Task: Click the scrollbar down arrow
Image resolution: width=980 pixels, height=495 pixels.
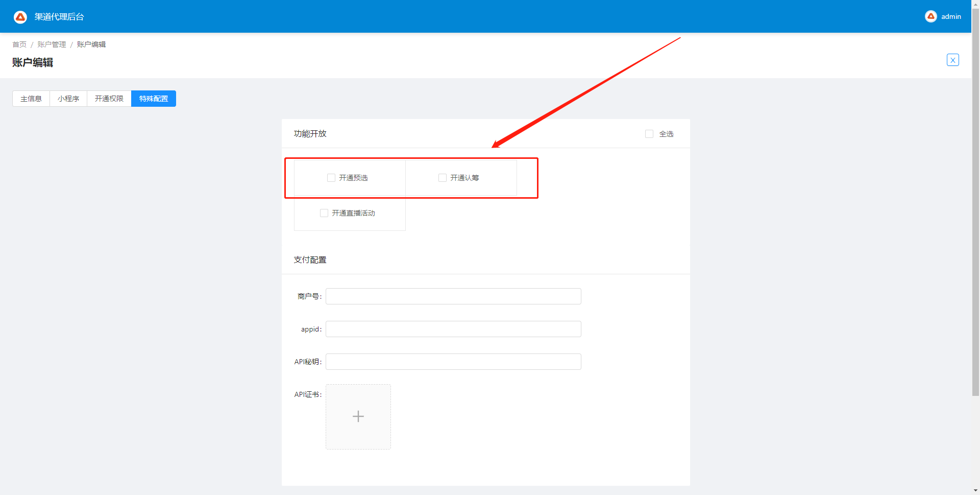Action: tap(975, 491)
